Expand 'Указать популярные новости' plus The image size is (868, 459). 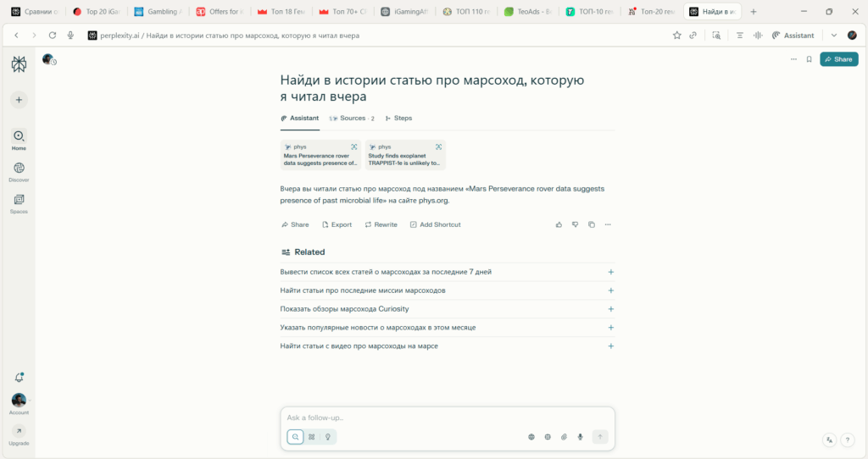[x=610, y=328]
